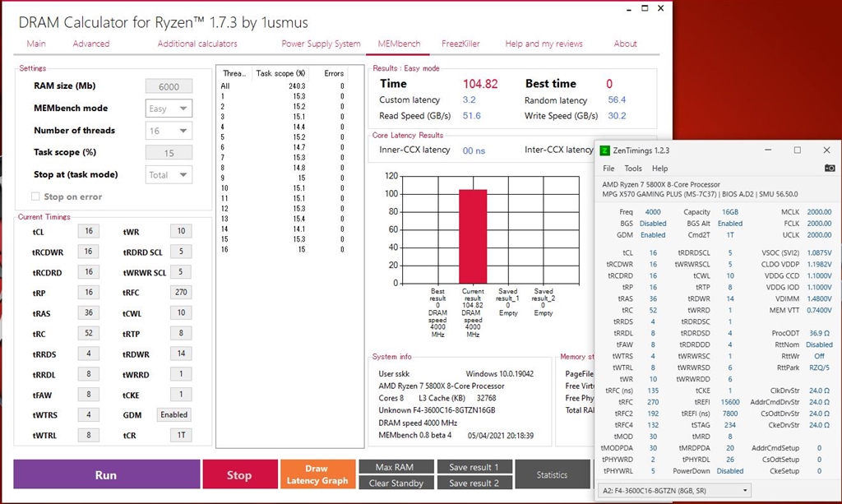Maximize the ZenTimings window
842x504 pixels.
point(798,150)
